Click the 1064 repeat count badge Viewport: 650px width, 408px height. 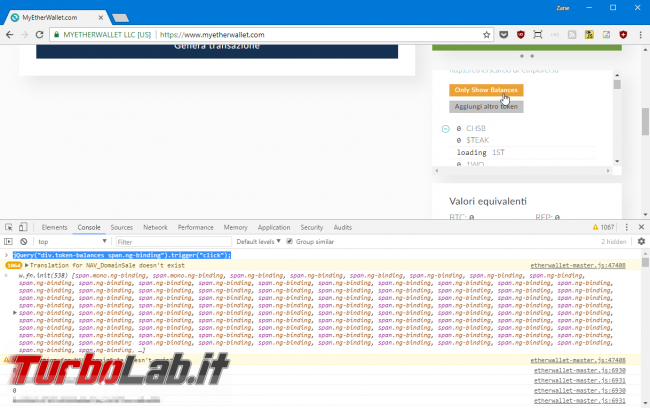point(14,265)
